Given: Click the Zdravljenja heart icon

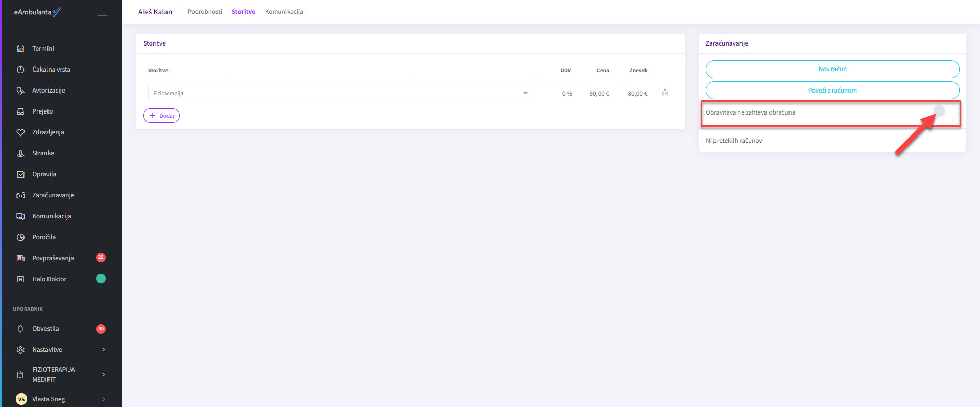Looking at the screenshot, I should pos(20,132).
